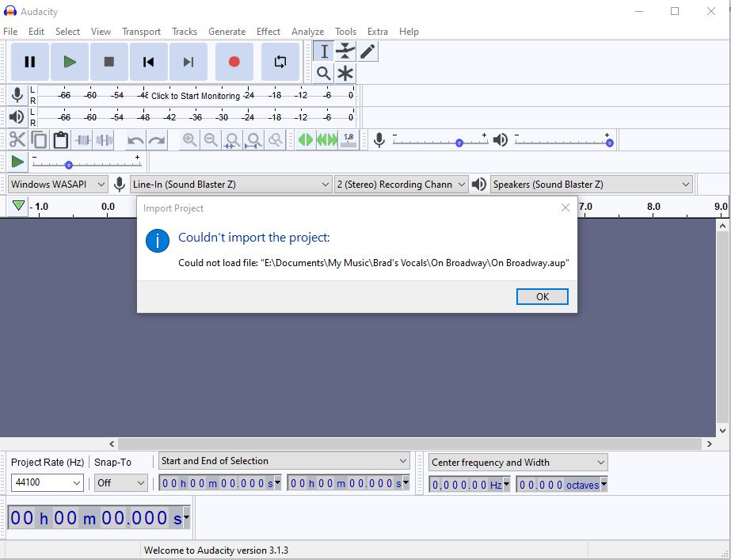
Task: Open the Snap-To Off dropdown
Action: point(120,482)
